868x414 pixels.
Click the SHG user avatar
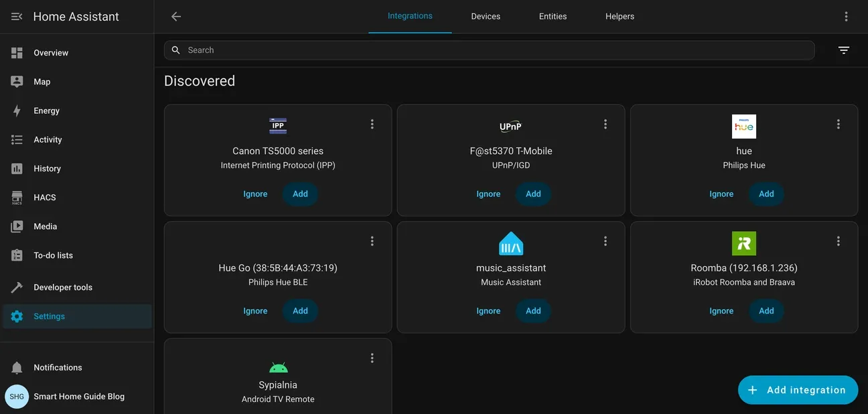coord(17,397)
